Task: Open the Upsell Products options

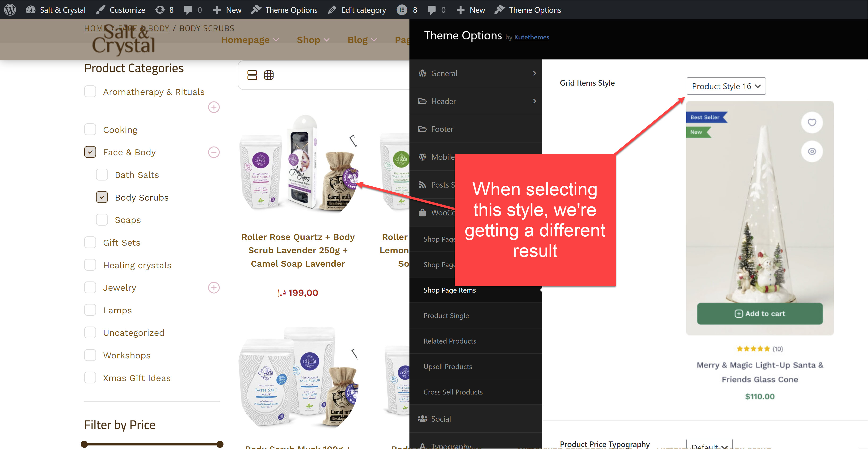Action: pyautogui.click(x=476, y=366)
